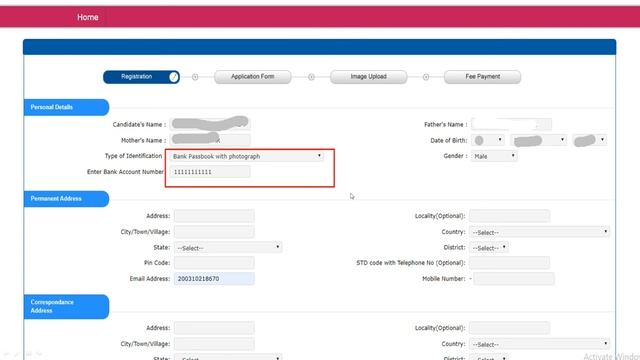Click Permanent Locality(Optional) field
This screenshot has height=360, width=640.
(x=509, y=216)
